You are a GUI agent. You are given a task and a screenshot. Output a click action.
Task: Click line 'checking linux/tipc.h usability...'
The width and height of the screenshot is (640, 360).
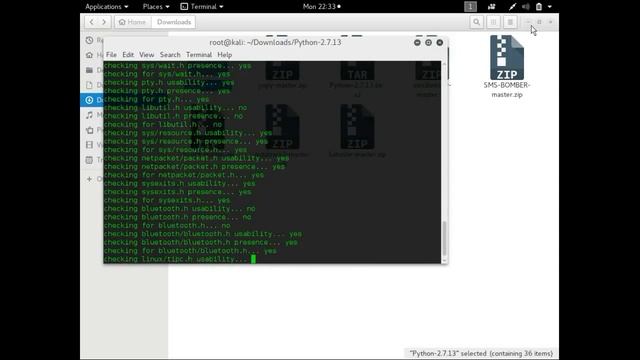coord(176,259)
